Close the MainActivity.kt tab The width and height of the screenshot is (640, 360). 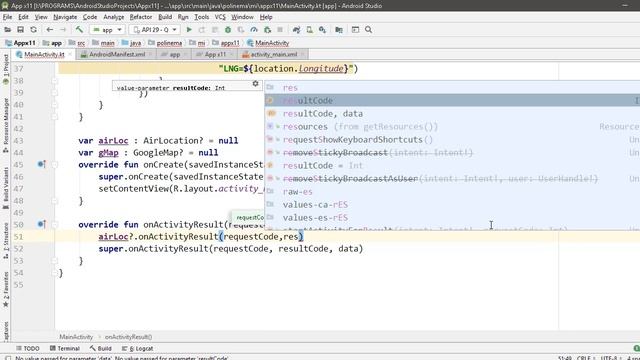(70, 54)
